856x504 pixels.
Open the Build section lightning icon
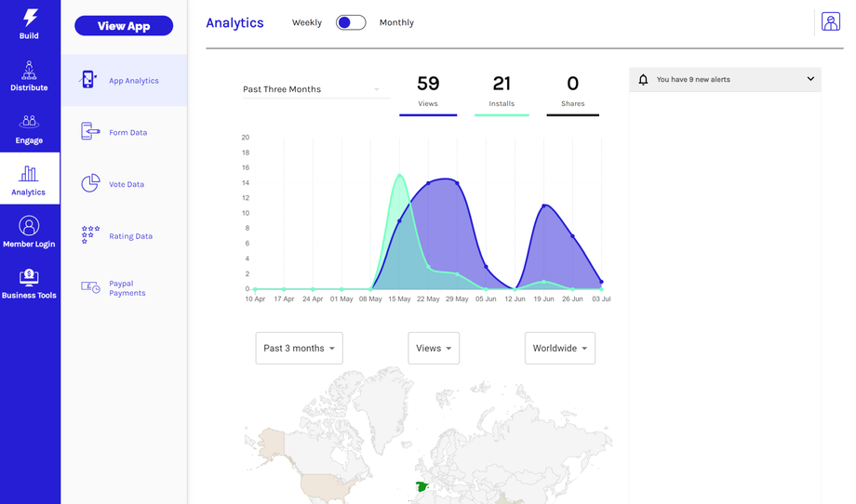(30, 18)
